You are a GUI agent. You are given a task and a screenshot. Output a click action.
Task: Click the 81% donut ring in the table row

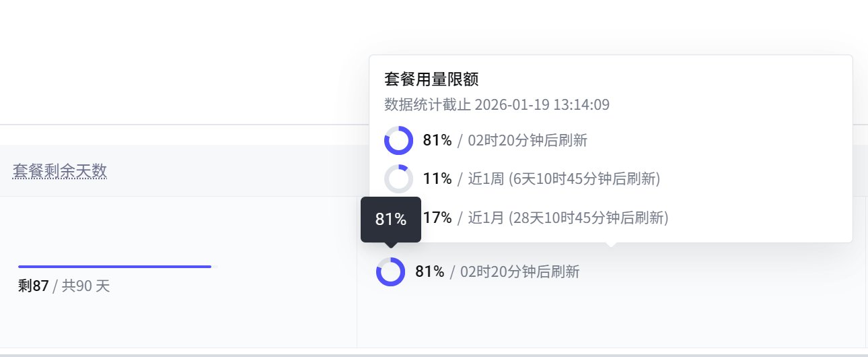pos(390,272)
